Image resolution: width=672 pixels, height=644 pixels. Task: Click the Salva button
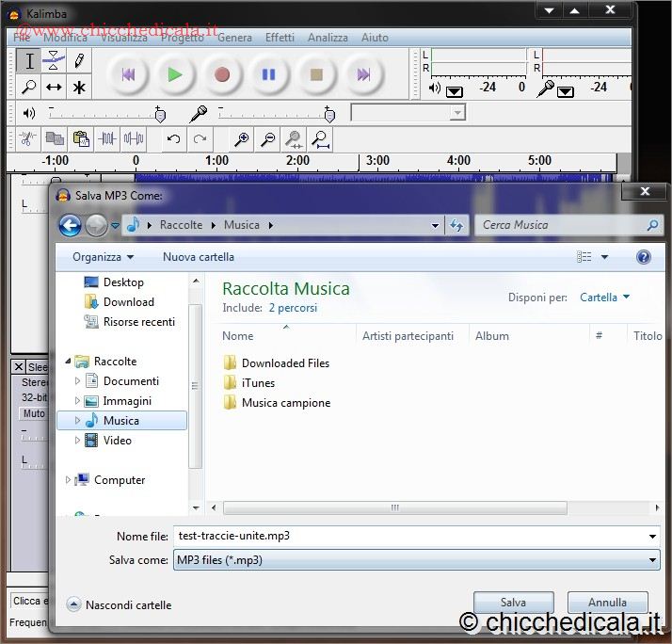[x=513, y=603]
